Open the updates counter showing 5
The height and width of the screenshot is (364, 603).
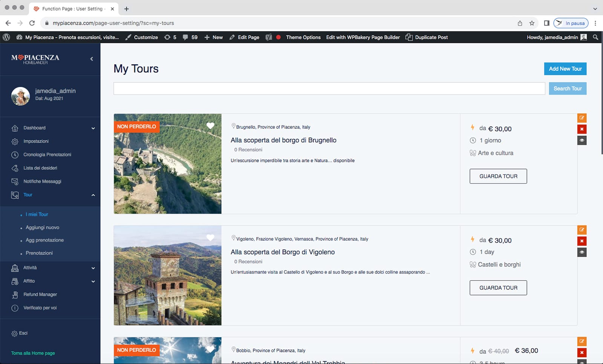click(170, 37)
